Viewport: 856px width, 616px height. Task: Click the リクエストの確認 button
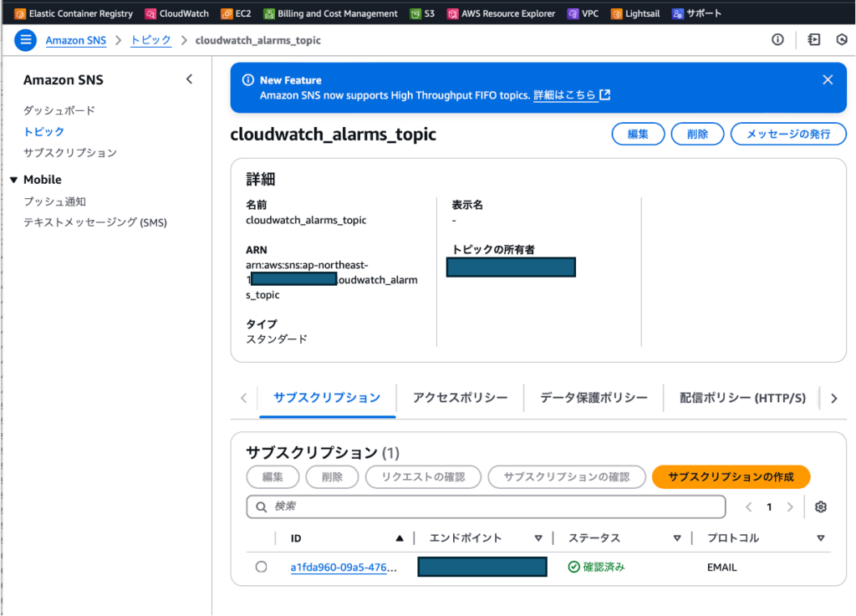pyautogui.click(x=423, y=477)
